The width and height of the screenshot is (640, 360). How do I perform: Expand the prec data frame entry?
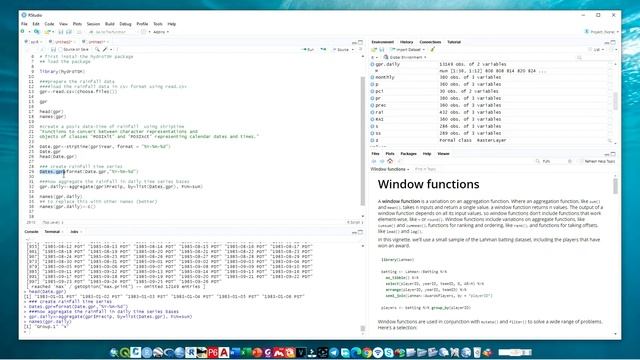372,105
